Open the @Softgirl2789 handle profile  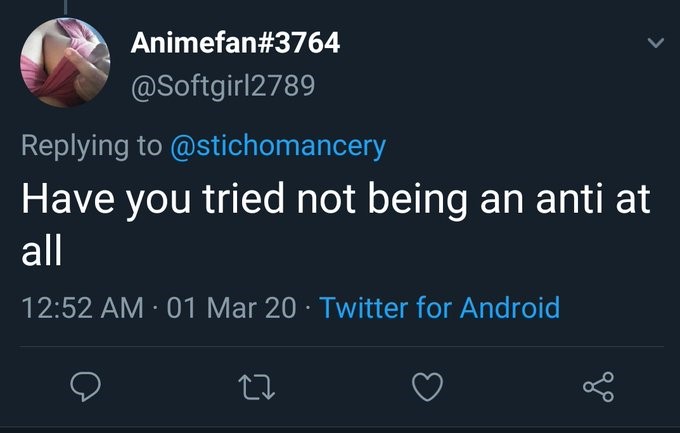pos(224,88)
